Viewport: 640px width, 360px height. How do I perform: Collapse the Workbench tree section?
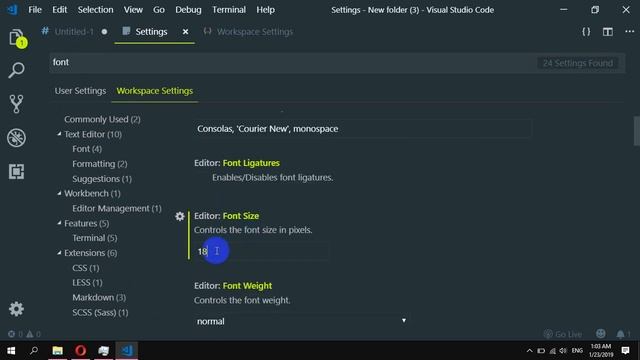pyautogui.click(x=59, y=193)
